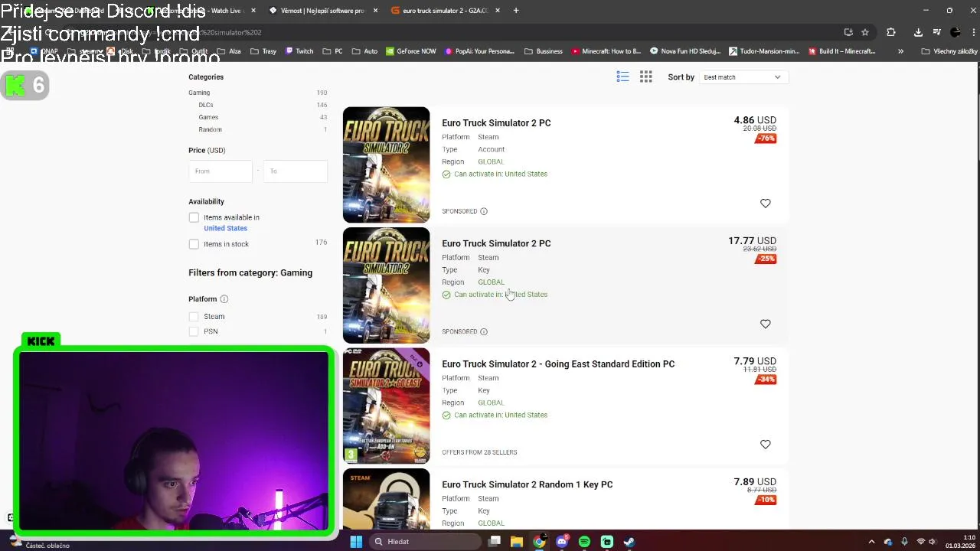Click the price To input field
This screenshot has width=980, height=551.
coord(295,171)
